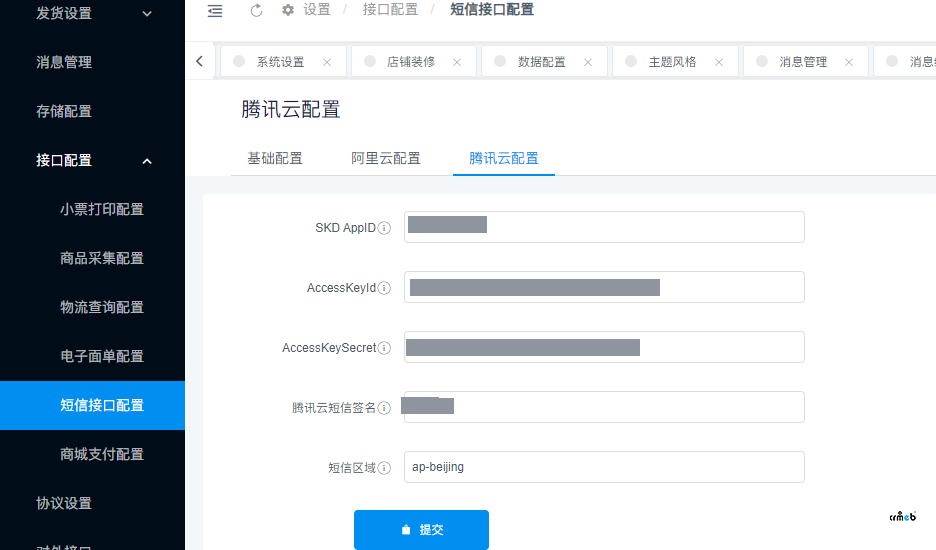Collapse the sidebar menu icon
Viewport: 936px width, 550px height.
215,11
